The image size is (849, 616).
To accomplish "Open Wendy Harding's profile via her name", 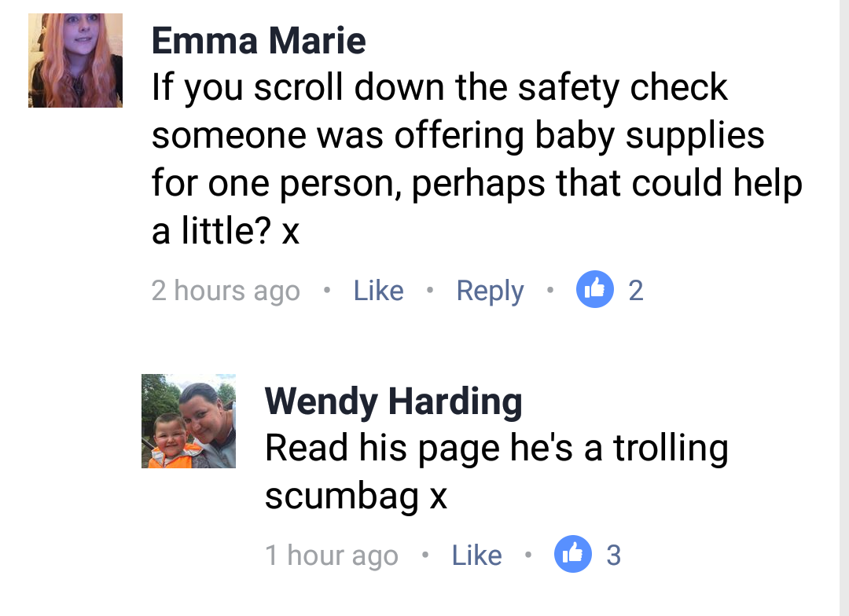I will pos(394,401).
